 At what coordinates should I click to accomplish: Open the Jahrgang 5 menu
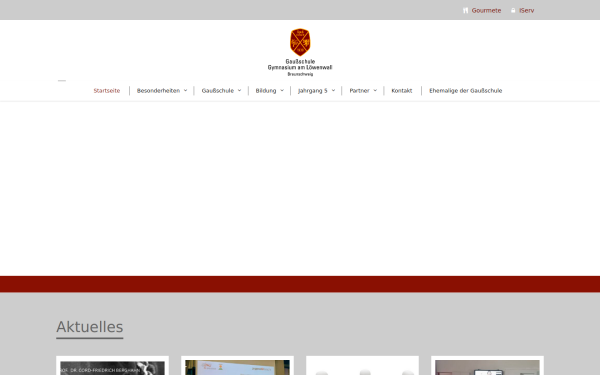pyautogui.click(x=313, y=91)
